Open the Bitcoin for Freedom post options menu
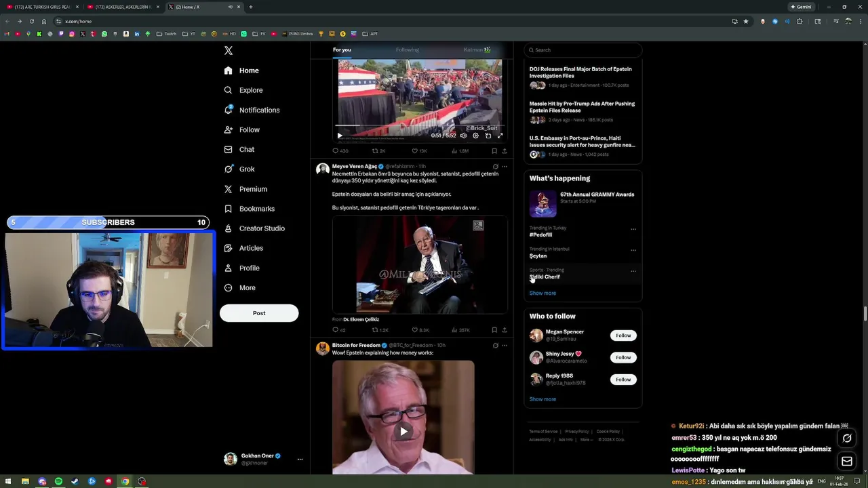The height and width of the screenshot is (488, 868). coord(505,346)
